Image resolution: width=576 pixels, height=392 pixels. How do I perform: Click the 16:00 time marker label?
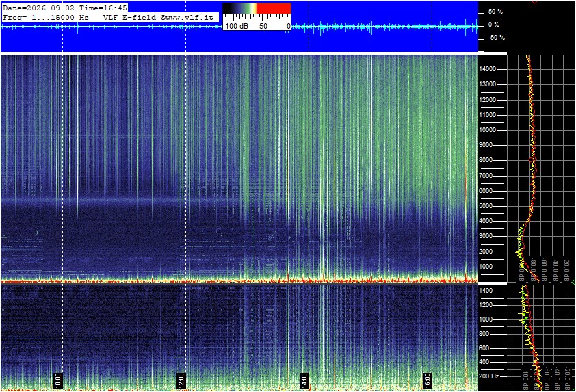[428, 381]
